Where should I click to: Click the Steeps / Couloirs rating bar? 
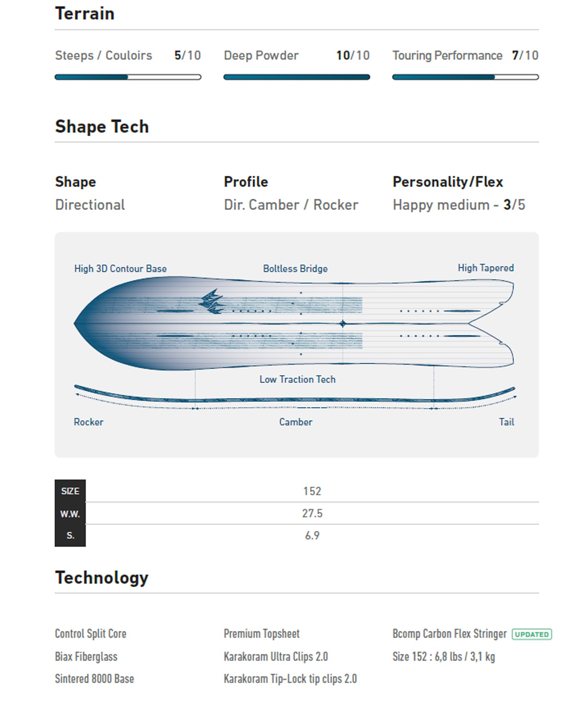point(128,77)
